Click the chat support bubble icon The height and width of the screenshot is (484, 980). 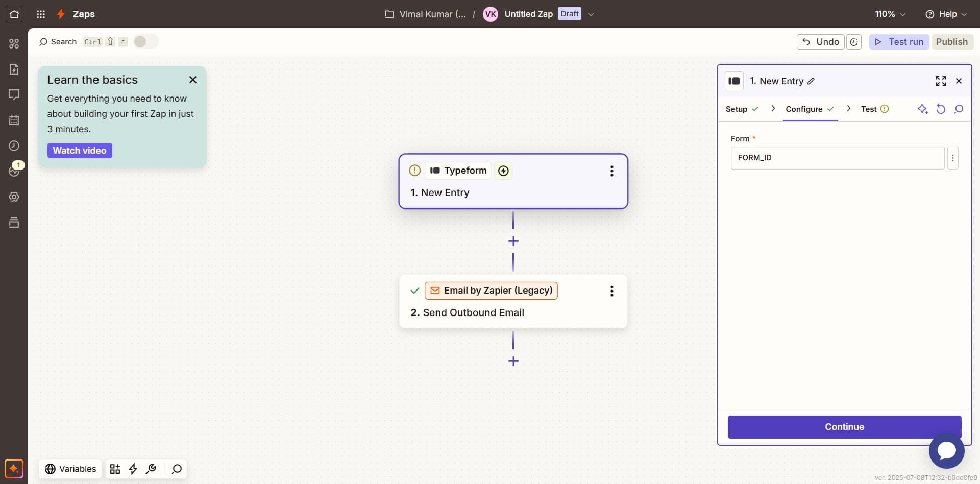(946, 450)
